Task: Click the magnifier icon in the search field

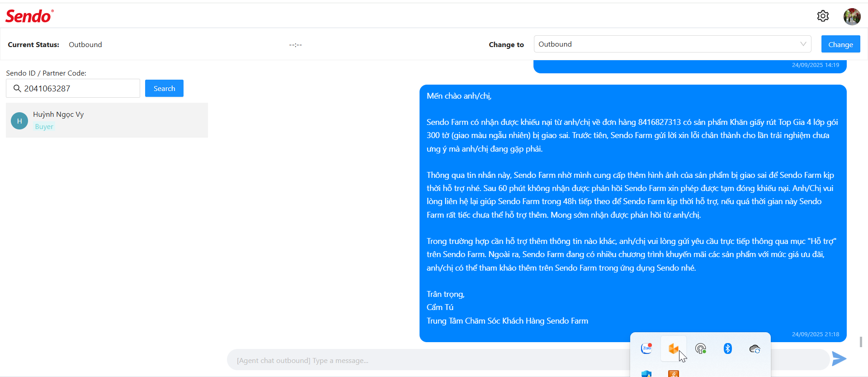Action: tap(17, 88)
